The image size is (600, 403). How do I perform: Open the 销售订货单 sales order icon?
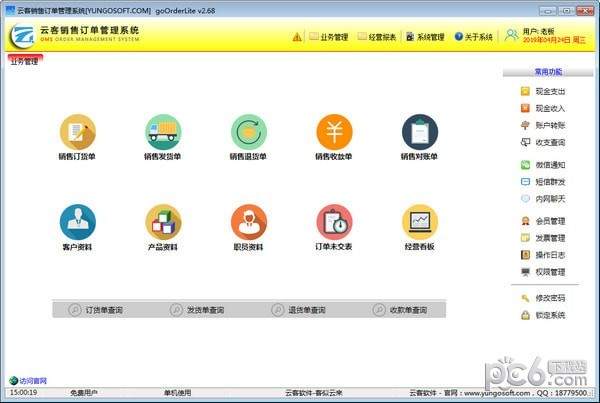point(78,131)
